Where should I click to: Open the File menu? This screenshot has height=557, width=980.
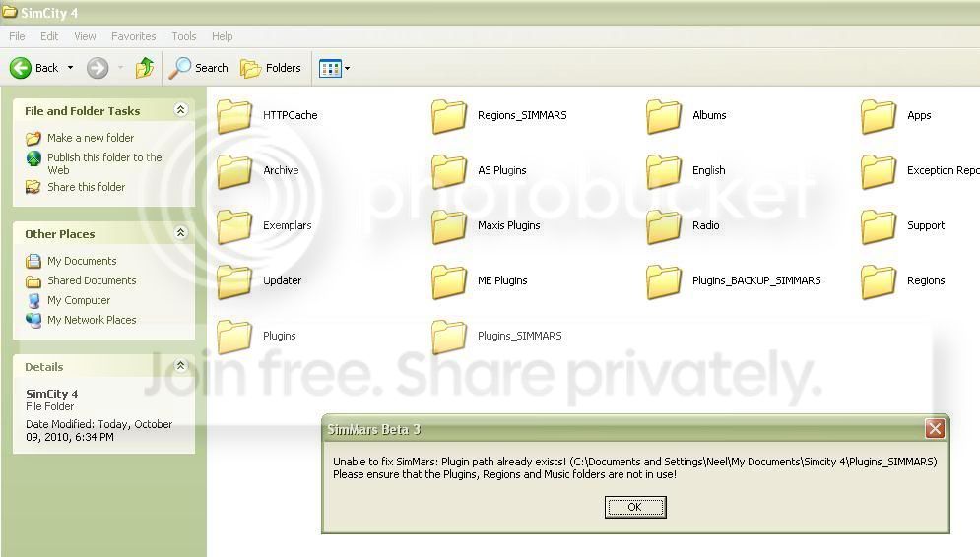pos(17,36)
